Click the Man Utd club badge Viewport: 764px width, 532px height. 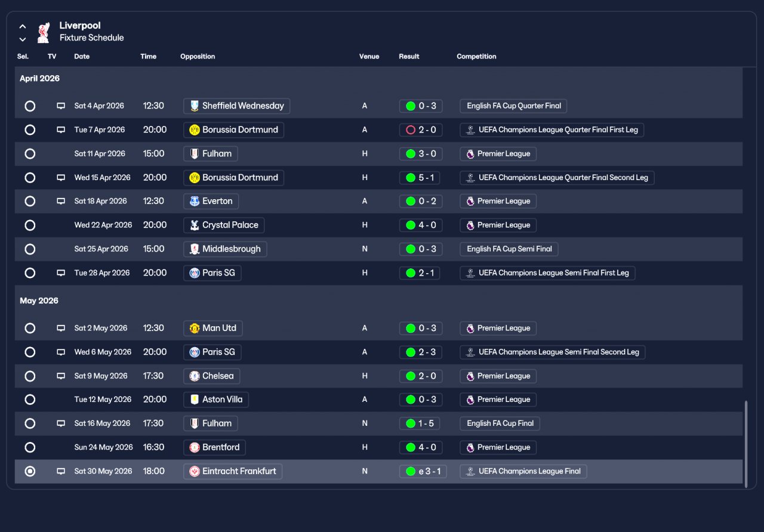pyautogui.click(x=195, y=329)
